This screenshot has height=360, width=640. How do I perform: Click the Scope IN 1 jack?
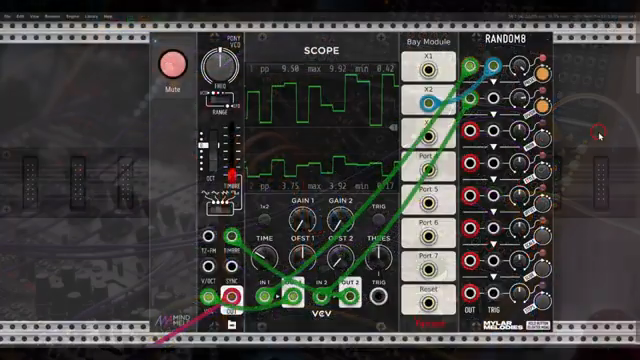(264, 296)
